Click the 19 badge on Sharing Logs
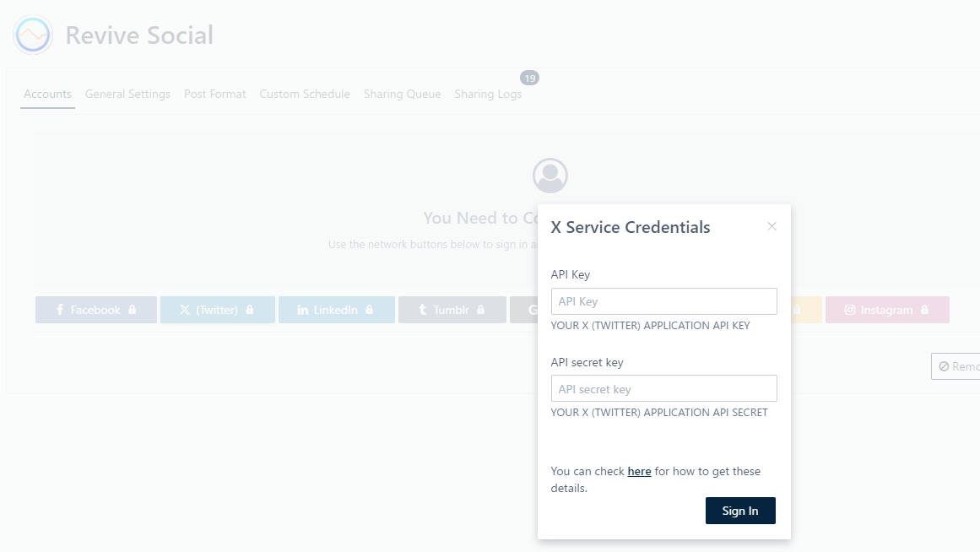 (529, 78)
